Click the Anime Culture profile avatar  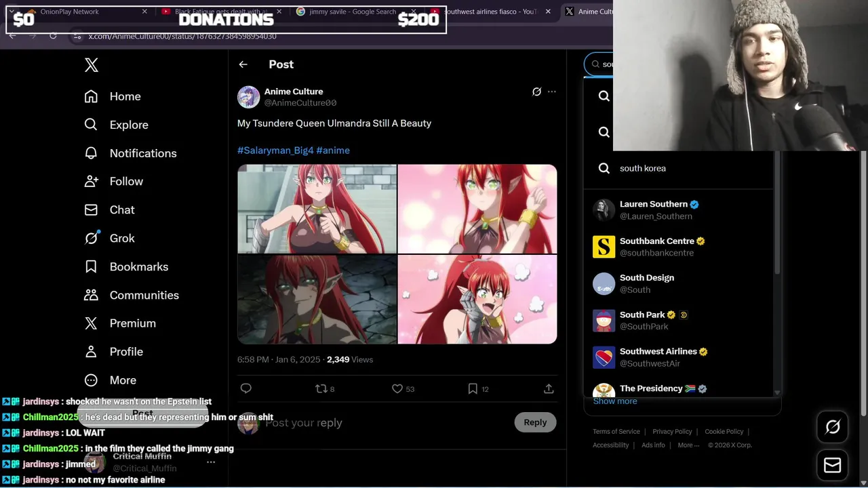249,97
